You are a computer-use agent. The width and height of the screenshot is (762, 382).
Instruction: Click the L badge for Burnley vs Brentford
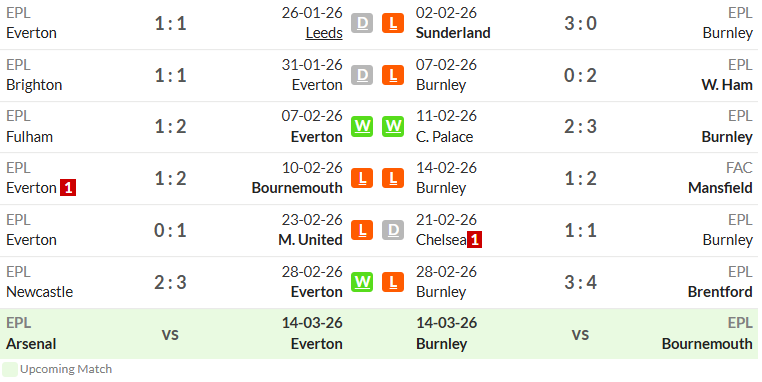393,282
